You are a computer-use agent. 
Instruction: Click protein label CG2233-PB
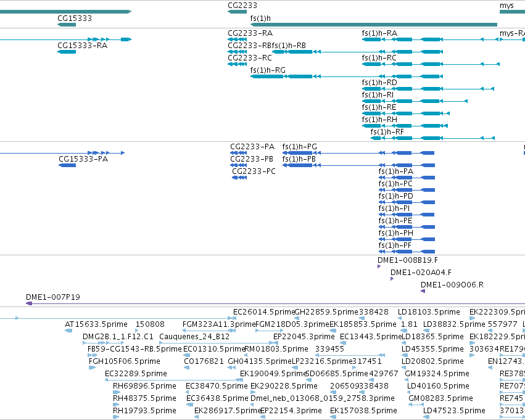pyautogui.click(x=252, y=159)
